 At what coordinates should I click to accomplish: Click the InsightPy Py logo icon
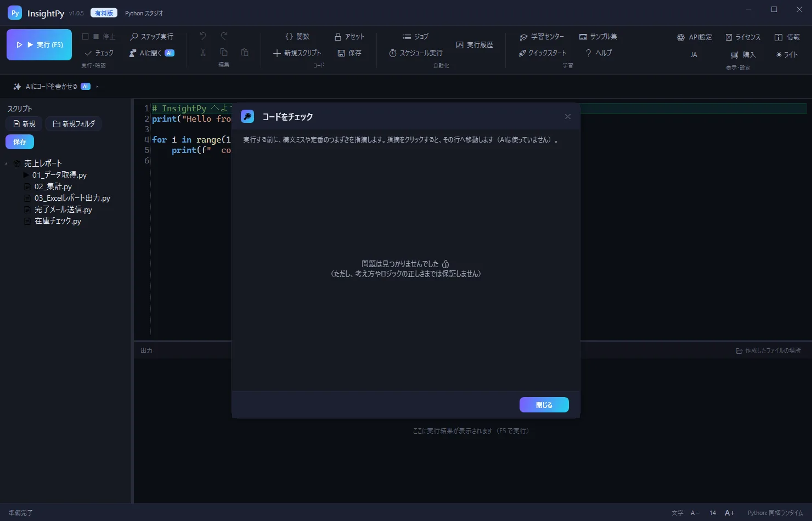pos(15,13)
